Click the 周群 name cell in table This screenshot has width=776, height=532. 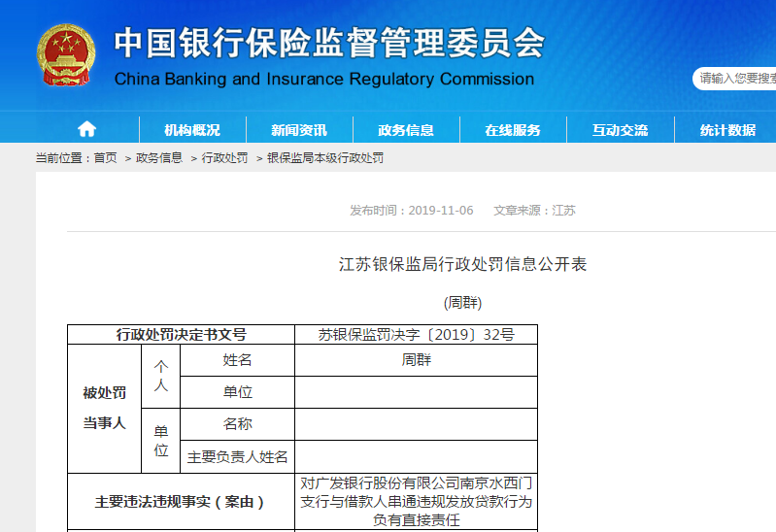pyautogui.click(x=417, y=360)
